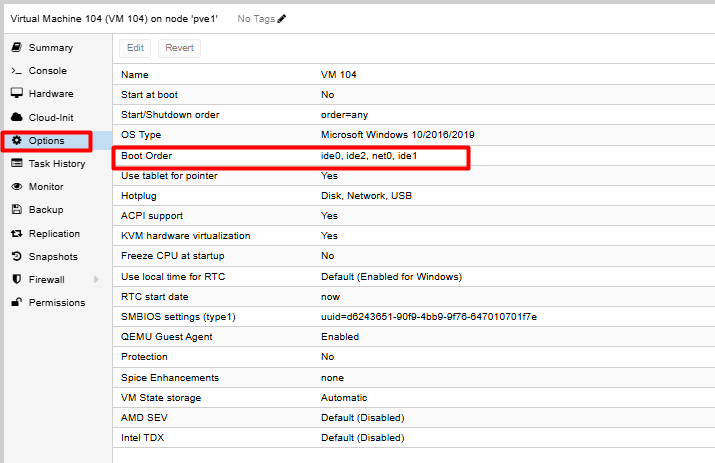Click the Edit button
This screenshot has width=715, height=463.
point(135,48)
